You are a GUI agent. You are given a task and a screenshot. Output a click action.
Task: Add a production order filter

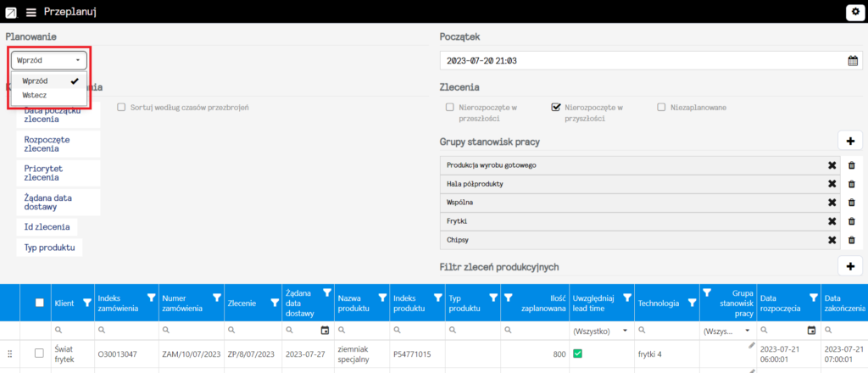point(850,266)
